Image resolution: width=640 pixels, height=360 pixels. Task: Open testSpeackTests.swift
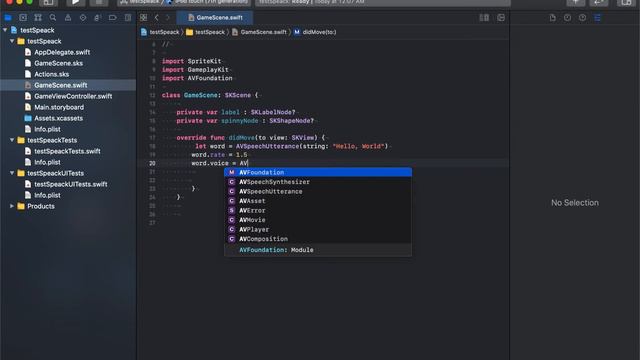pyautogui.click(x=67, y=151)
